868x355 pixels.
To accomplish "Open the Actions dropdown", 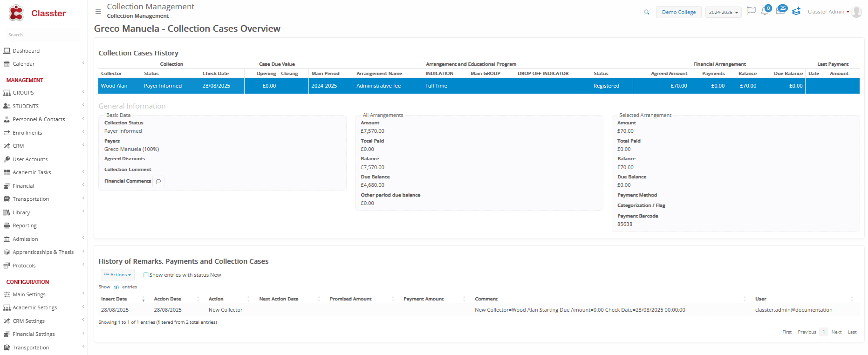I will click(117, 275).
